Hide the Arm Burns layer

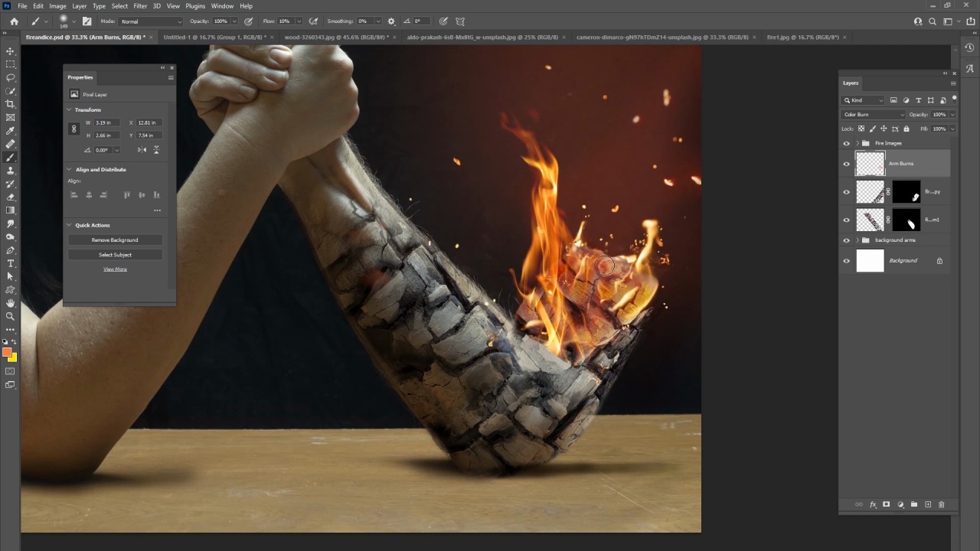[x=846, y=164]
